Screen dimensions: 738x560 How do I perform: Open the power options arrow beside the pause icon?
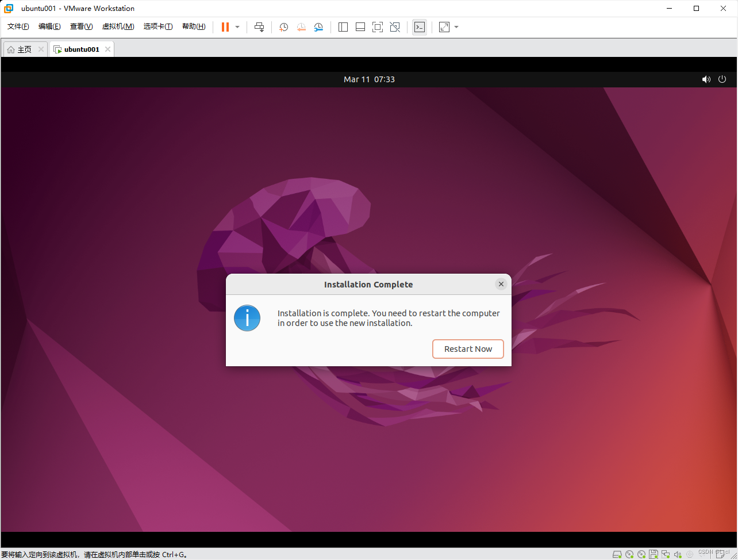[237, 27]
